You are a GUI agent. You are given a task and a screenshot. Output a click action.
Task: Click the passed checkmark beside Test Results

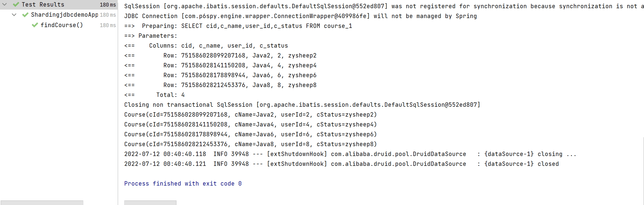tap(16, 5)
